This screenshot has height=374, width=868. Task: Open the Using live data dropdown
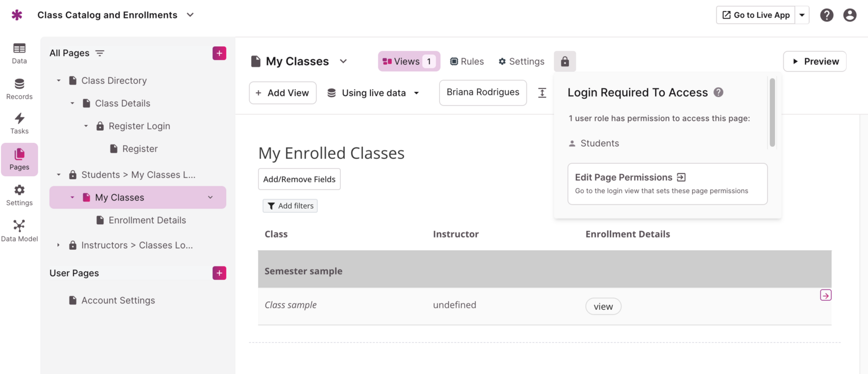coord(373,93)
